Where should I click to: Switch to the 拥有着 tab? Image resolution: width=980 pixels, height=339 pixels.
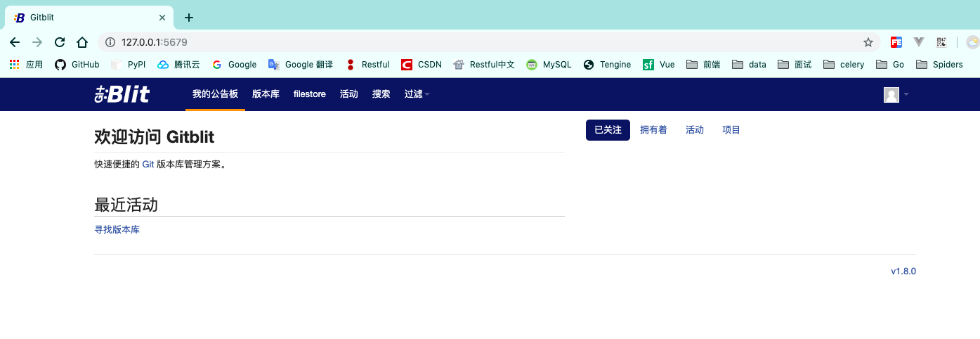(x=653, y=130)
